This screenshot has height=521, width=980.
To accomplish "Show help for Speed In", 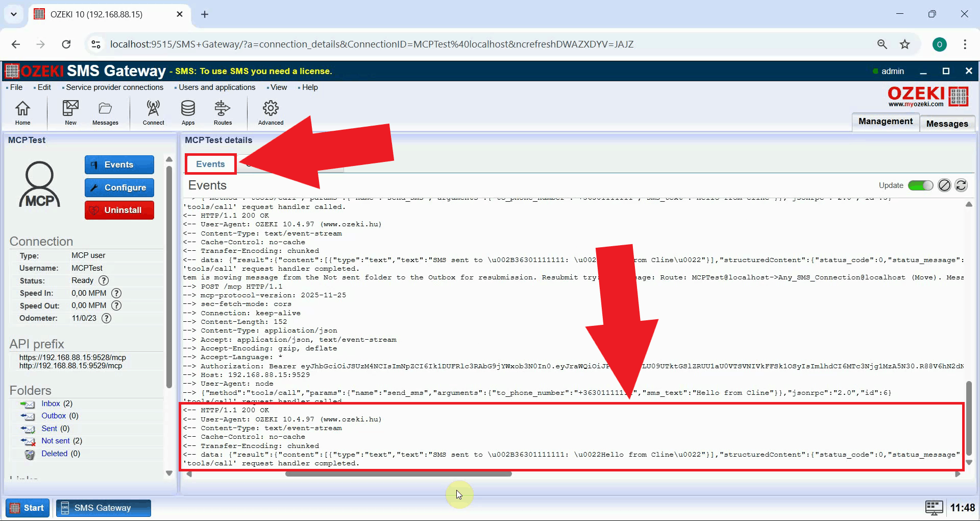I will (x=116, y=293).
